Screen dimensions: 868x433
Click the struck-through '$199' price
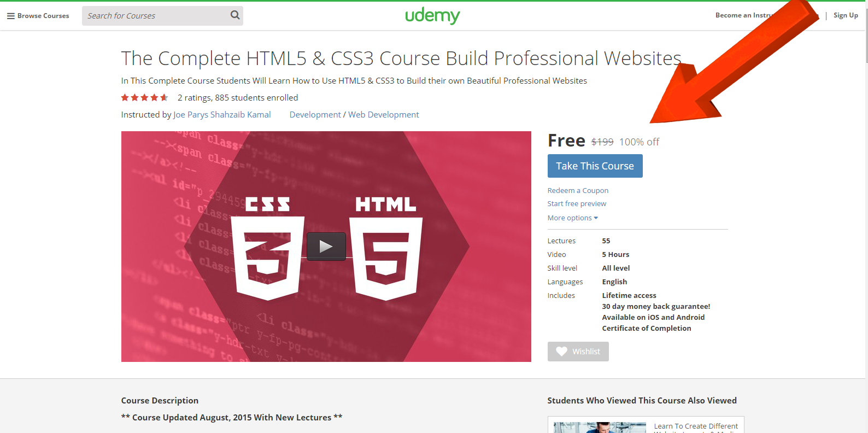point(602,142)
